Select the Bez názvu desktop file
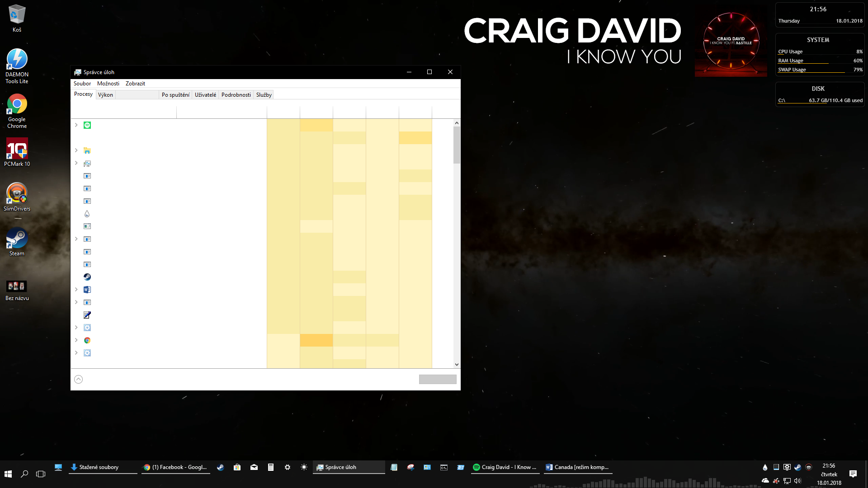Image resolution: width=868 pixels, height=488 pixels. [x=17, y=291]
